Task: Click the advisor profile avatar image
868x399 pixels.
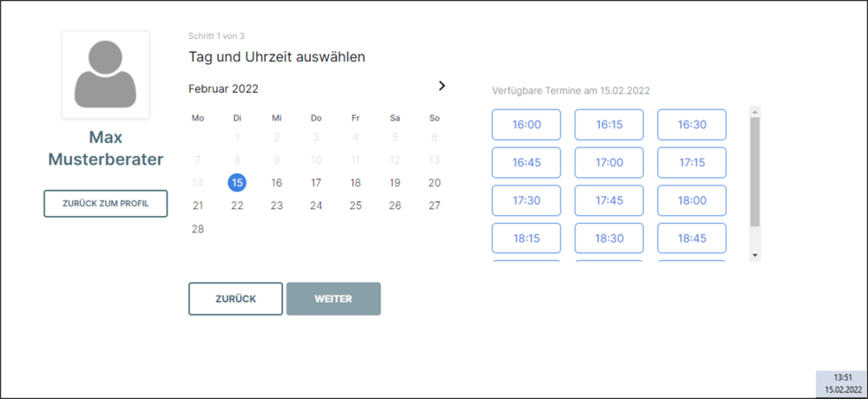Action: (x=106, y=75)
